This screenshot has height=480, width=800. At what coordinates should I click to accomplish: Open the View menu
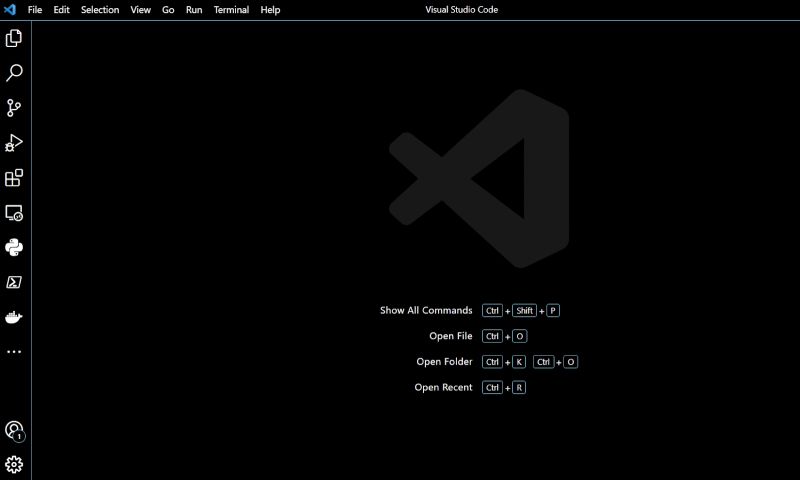[x=140, y=10]
